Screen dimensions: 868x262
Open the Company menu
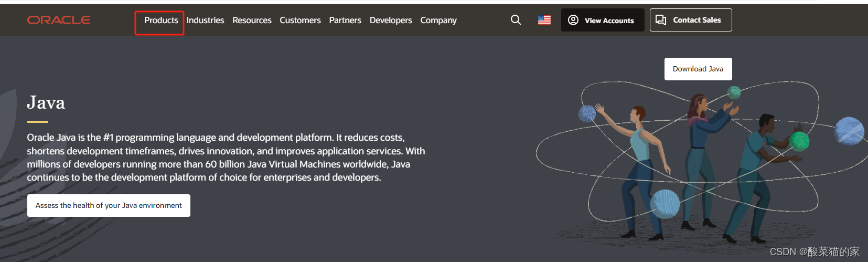[x=438, y=20]
